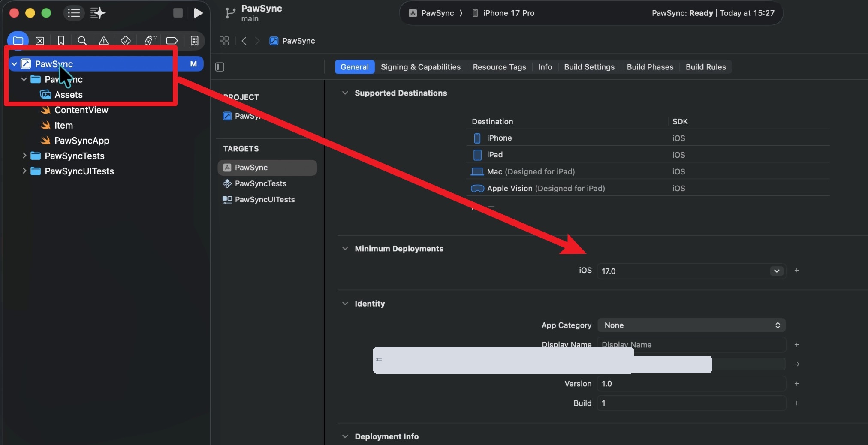
Task: Select the iPhone destination row
Action: [x=648, y=138]
